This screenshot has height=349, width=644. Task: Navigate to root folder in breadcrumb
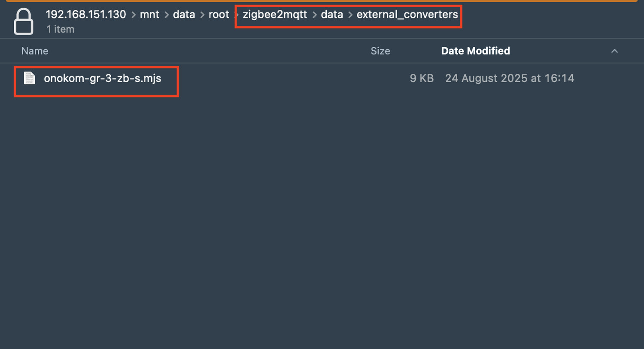click(x=219, y=15)
